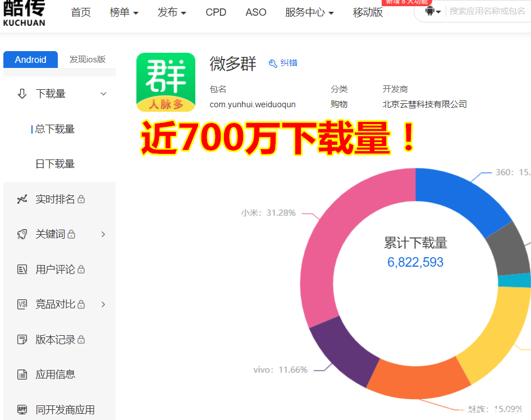This screenshot has width=531, height=420.
Task: Open the 发布 dropdown menu
Action: click(x=172, y=12)
